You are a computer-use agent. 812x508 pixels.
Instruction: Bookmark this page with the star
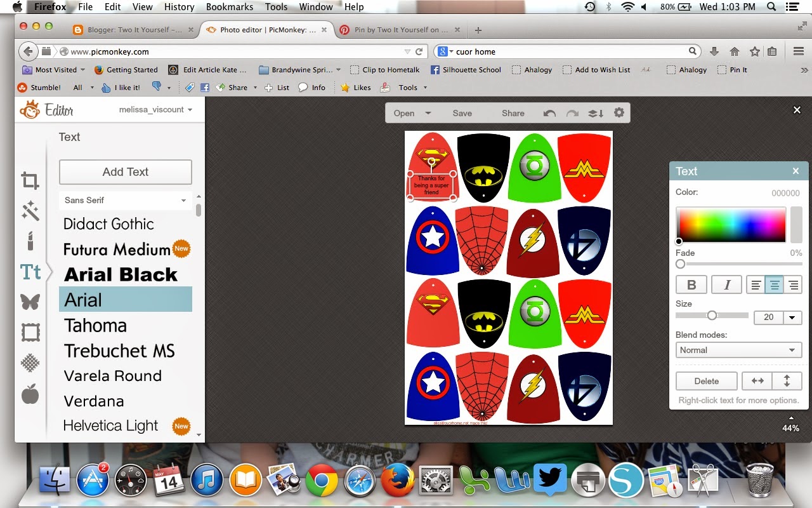[x=754, y=51]
